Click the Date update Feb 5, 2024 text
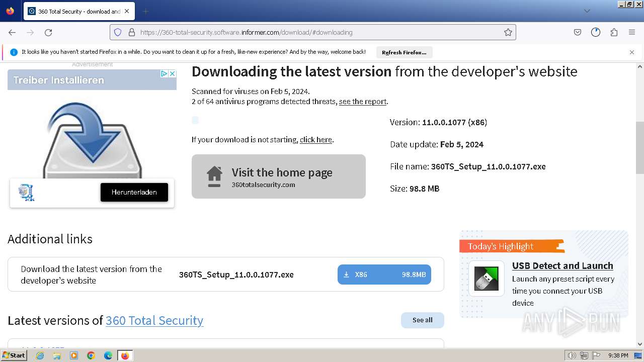 [437, 144]
